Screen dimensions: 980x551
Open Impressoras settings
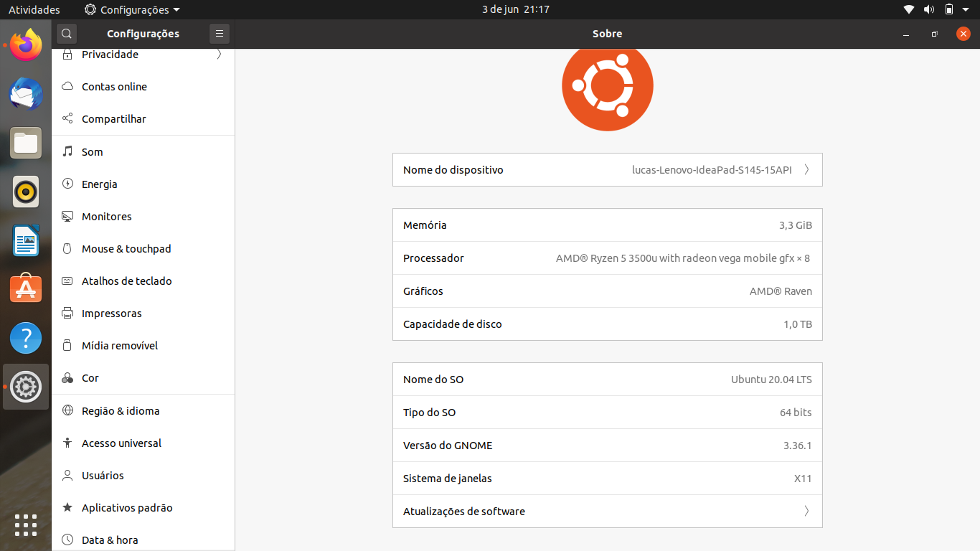point(143,314)
